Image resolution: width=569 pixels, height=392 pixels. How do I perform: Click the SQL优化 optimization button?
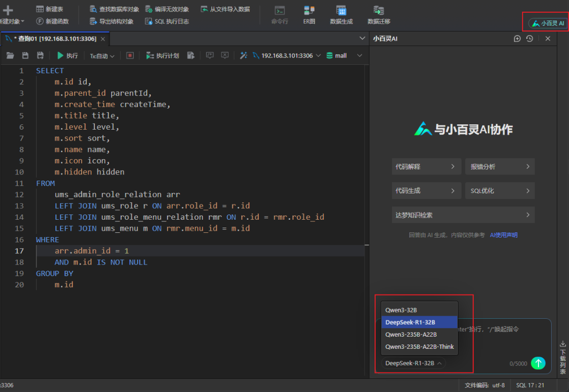499,191
